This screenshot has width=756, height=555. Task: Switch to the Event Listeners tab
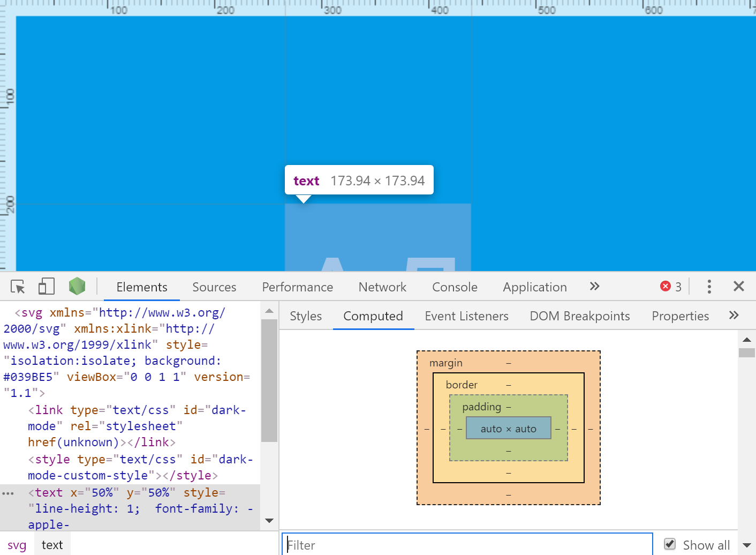[x=466, y=316]
